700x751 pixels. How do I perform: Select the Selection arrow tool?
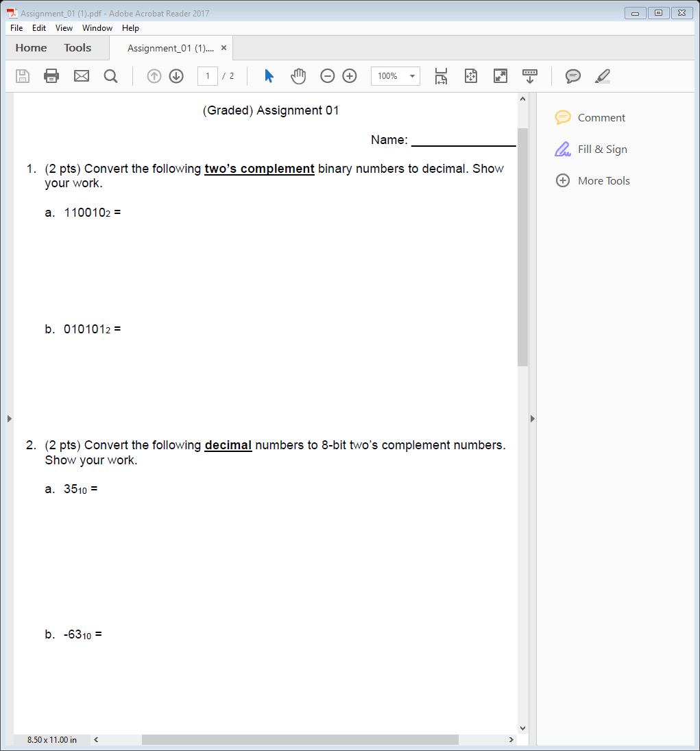point(268,76)
